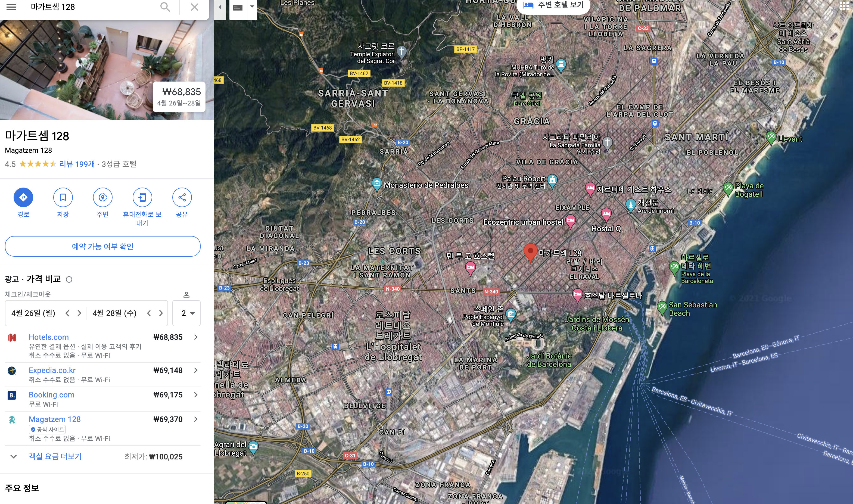Screen dimensions: 853x504
Task: Open the hamburger main menu
Action: point(11,7)
